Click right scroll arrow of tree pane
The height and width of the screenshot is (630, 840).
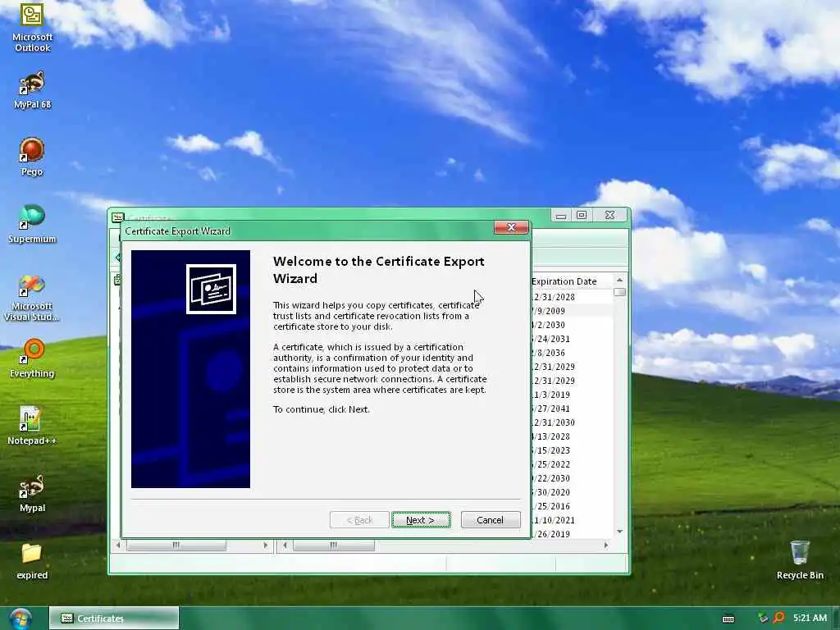pos(265,545)
